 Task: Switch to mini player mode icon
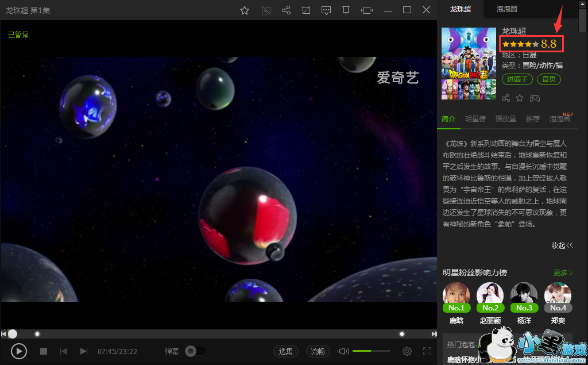coord(367,10)
